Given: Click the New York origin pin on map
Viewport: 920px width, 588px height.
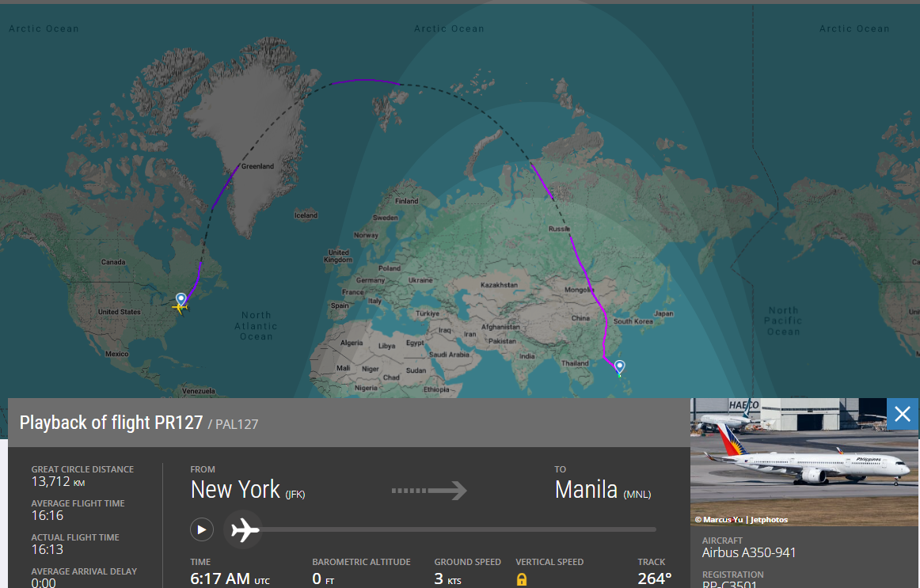Looking at the screenshot, I should (181, 299).
